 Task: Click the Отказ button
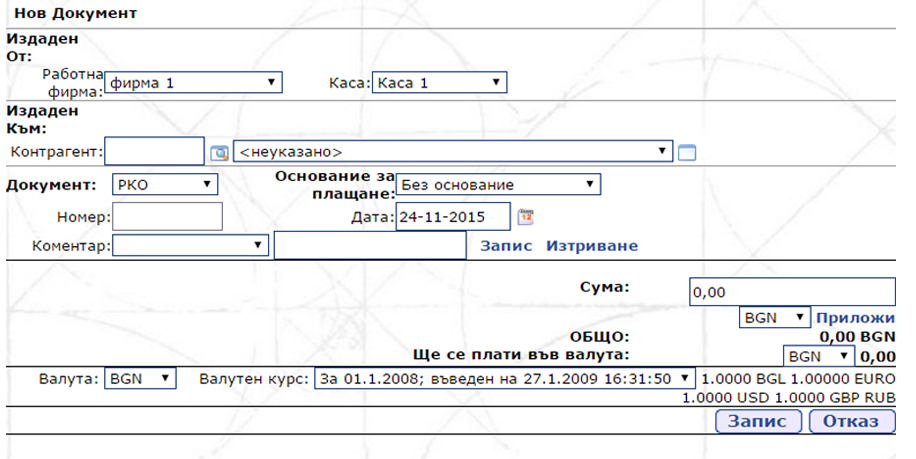[x=852, y=421]
